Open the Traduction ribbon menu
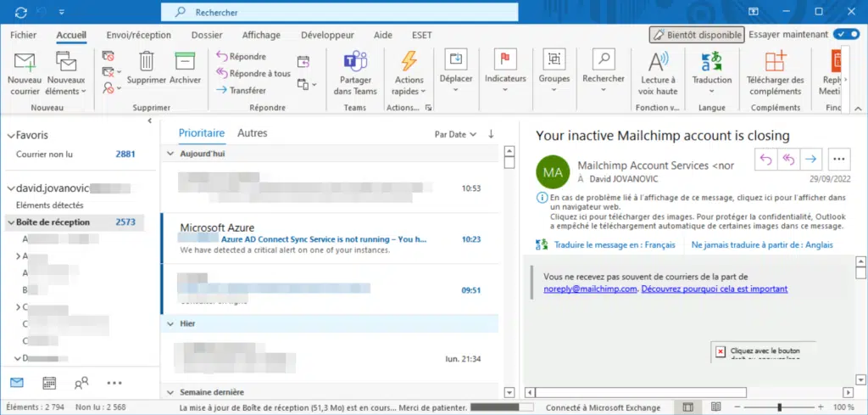868x415 pixels. (712, 74)
